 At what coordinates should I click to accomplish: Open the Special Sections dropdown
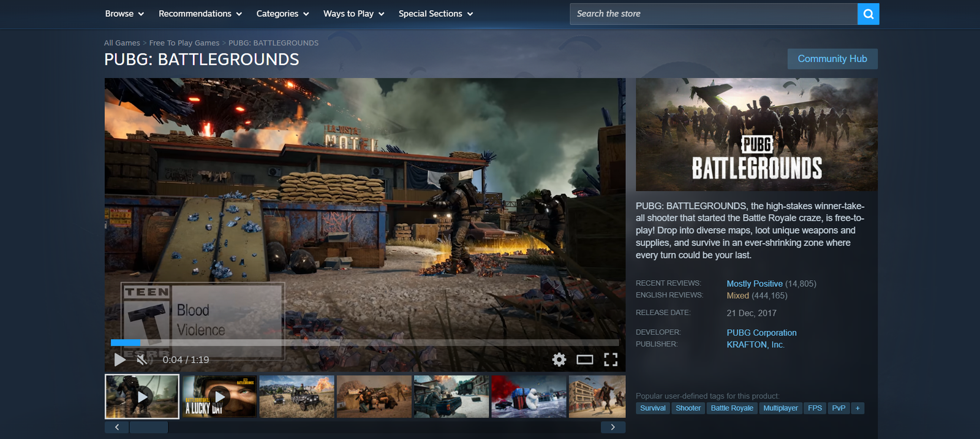point(435,13)
